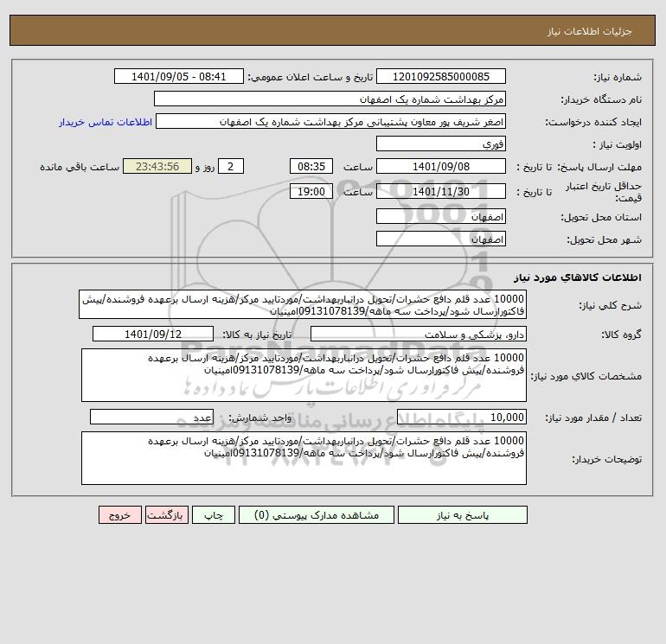
Task: Click the چاپ print button
Action: pyautogui.click(x=214, y=515)
